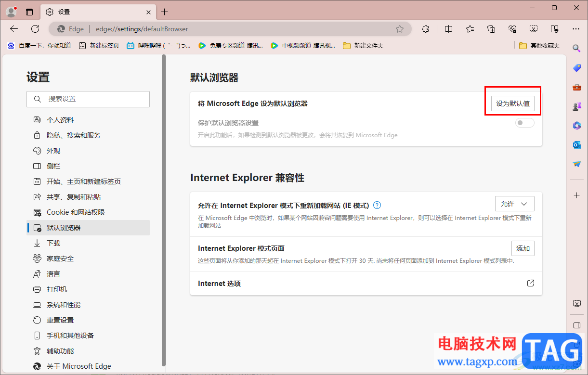Open the favorites list icon

[x=470, y=29]
